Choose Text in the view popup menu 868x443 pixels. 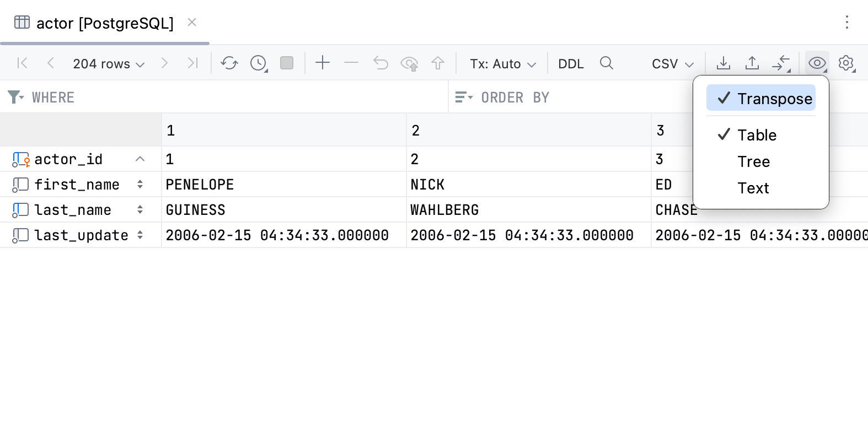(753, 188)
